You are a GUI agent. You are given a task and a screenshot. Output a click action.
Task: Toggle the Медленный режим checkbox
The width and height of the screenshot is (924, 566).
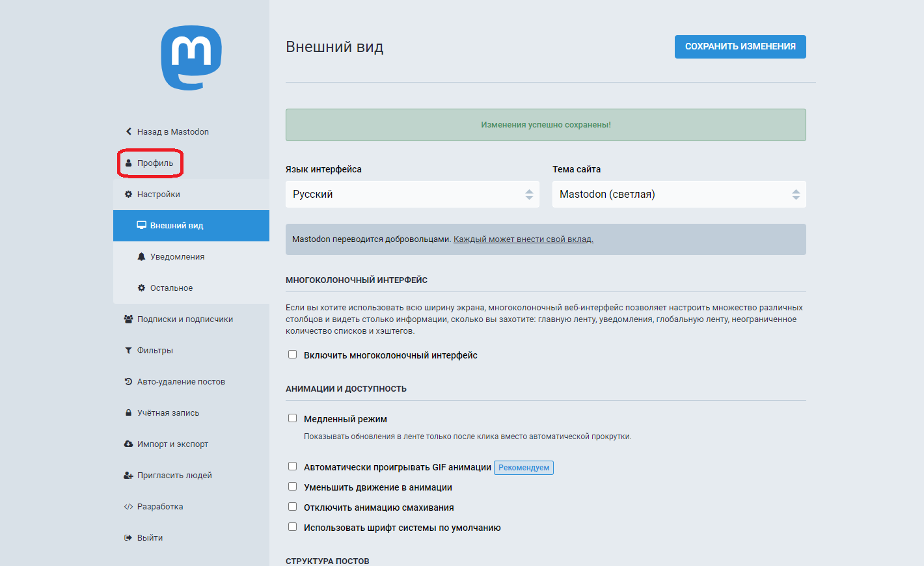point(293,418)
